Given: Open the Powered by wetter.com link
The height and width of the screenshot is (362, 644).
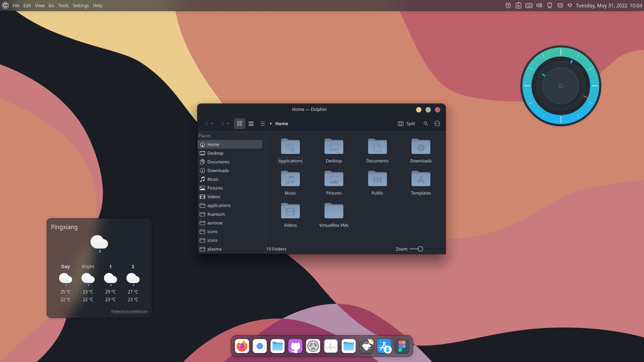Looking at the screenshot, I should tap(129, 311).
